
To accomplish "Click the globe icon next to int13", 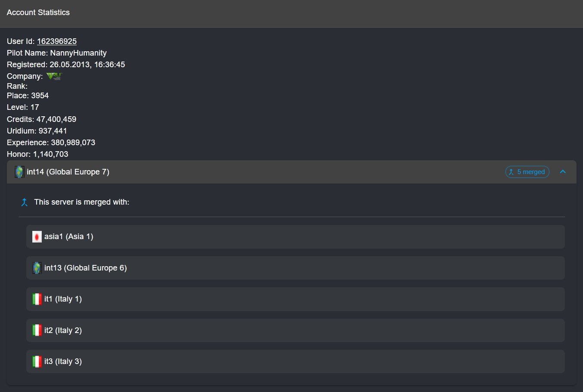I will [x=37, y=268].
